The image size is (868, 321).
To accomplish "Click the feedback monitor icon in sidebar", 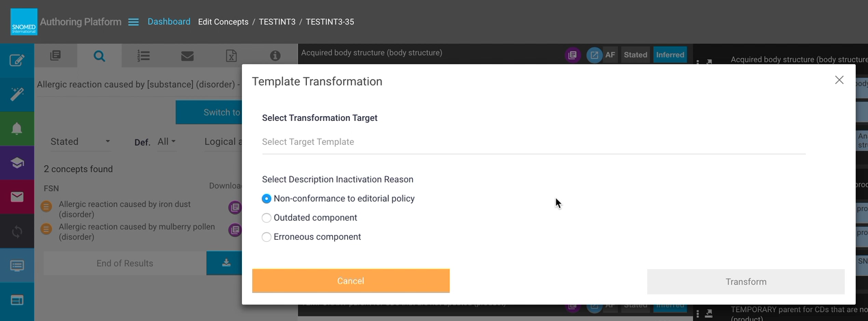I will [x=17, y=266].
